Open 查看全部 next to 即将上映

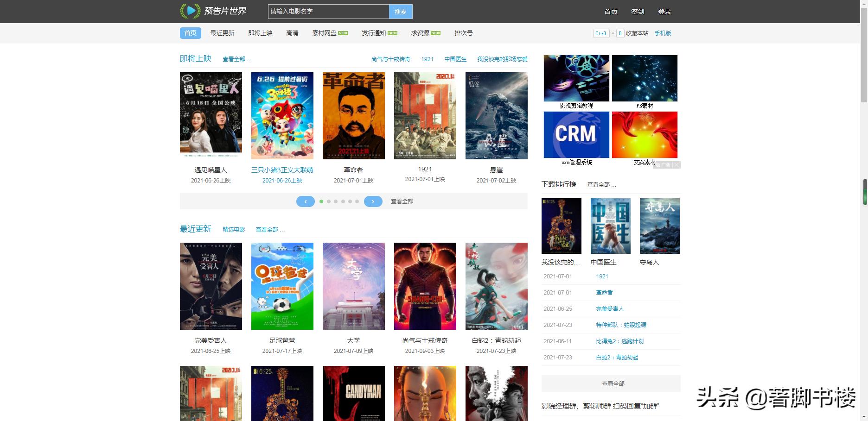pyautogui.click(x=234, y=59)
